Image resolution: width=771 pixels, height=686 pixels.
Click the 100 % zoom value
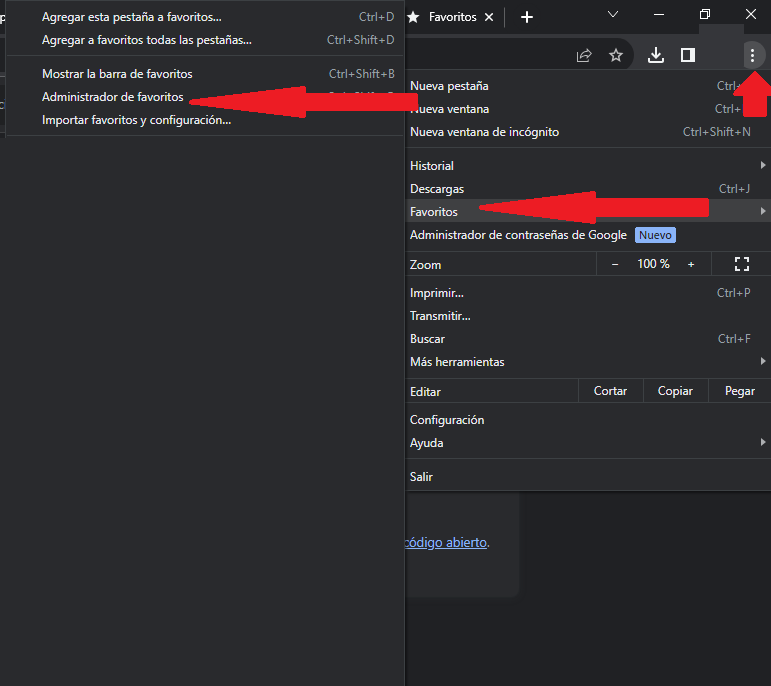pyautogui.click(x=653, y=264)
